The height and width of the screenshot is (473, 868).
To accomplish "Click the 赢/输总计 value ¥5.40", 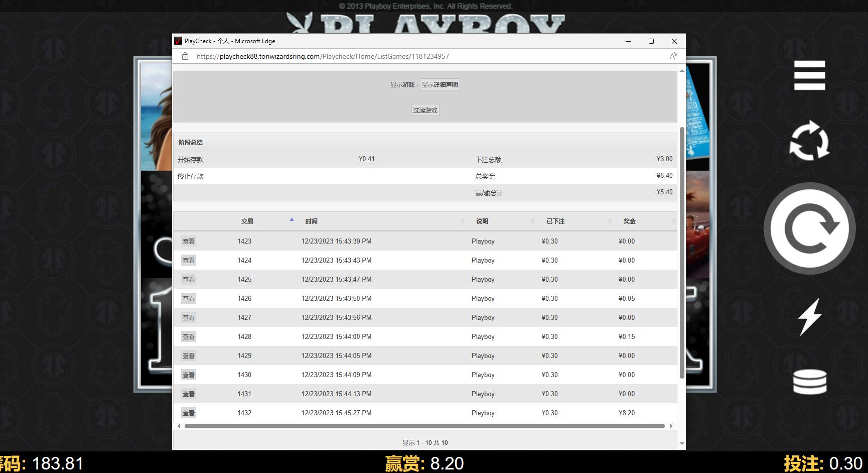I will coord(664,192).
